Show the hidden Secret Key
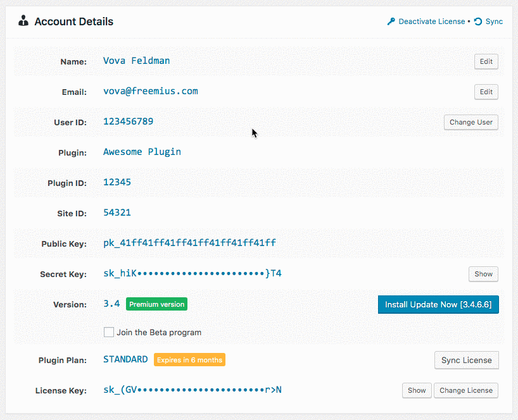Viewport: 518px width, 420px height. 483,274
